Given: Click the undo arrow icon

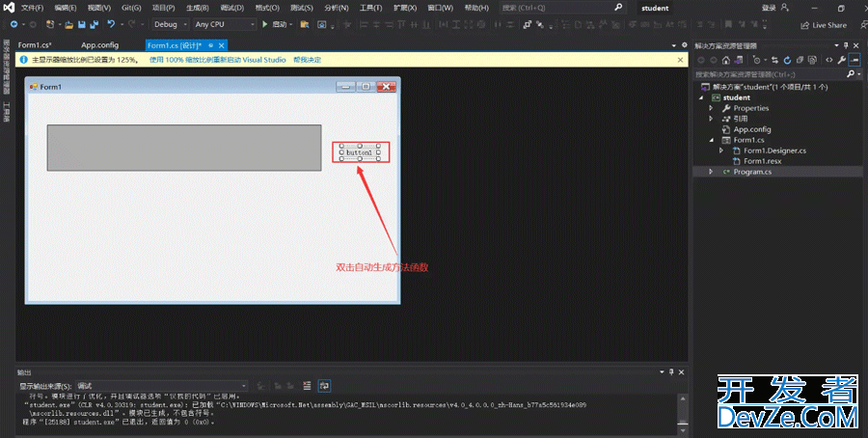Looking at the screenshot, I should tap(111, 24).
